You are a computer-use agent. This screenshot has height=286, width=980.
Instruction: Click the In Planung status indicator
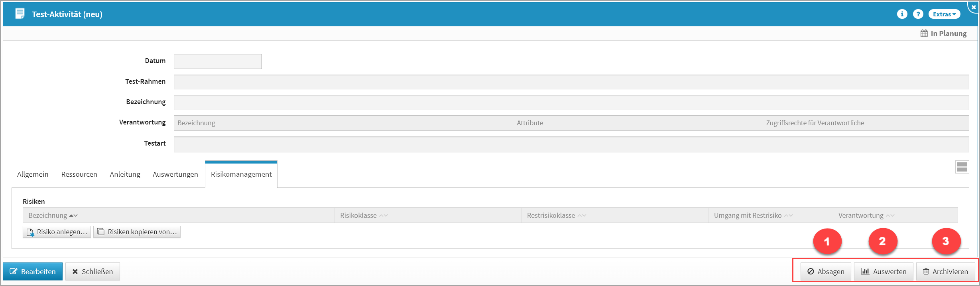(x=943, y=34)
